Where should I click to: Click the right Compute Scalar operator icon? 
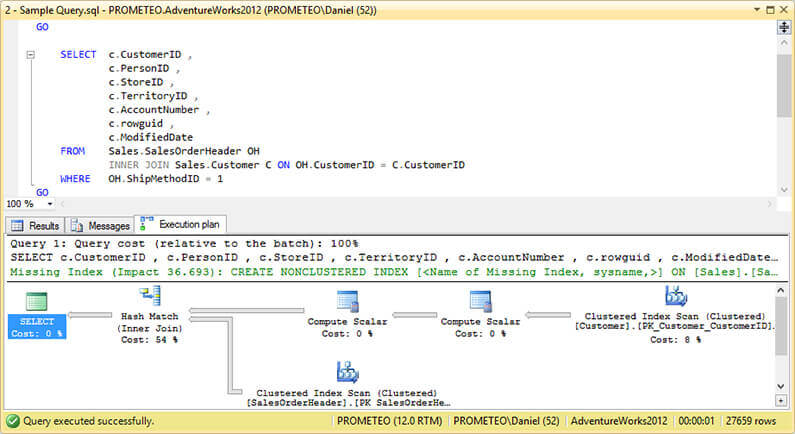click(x=480, y=301)
